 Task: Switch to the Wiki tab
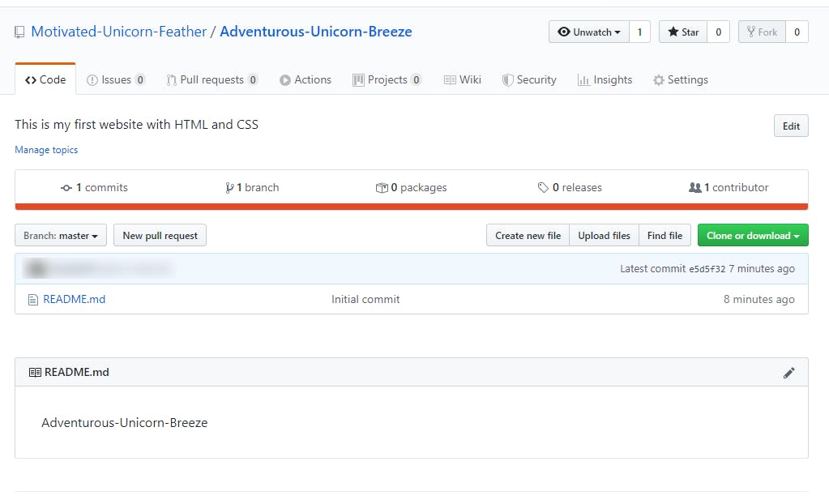pos(463,80)
